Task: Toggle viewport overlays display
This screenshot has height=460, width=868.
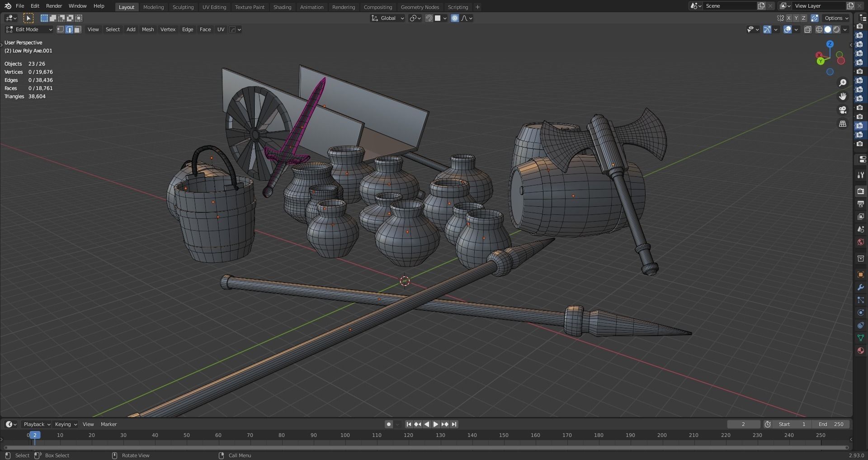Action: pos(788,29)
